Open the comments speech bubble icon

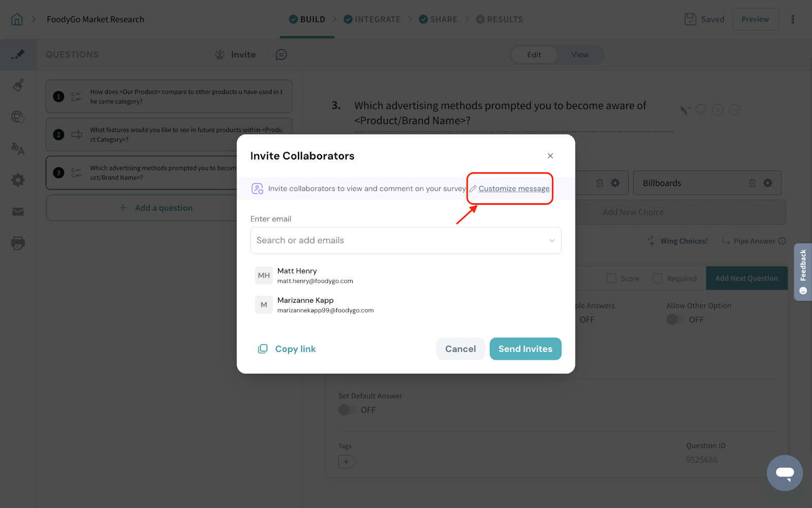click(x=281, y=54)
